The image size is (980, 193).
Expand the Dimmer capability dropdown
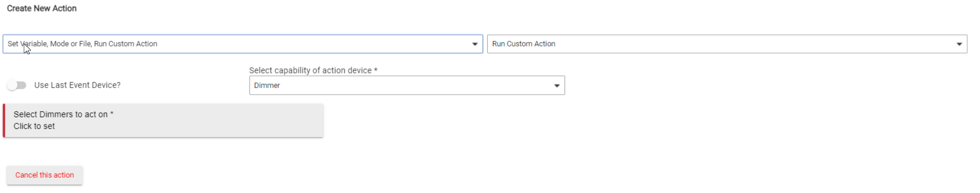point(407,85)
